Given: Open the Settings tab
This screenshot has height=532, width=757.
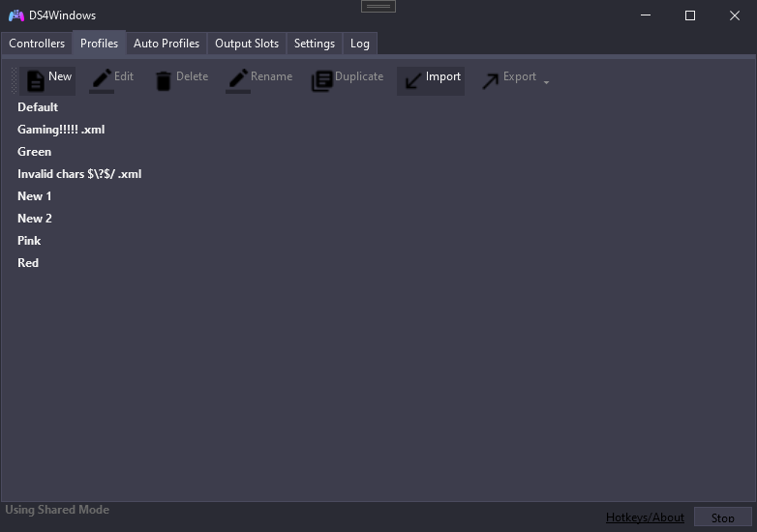Looking at the screenshot, I should click(x=315, y=44).
